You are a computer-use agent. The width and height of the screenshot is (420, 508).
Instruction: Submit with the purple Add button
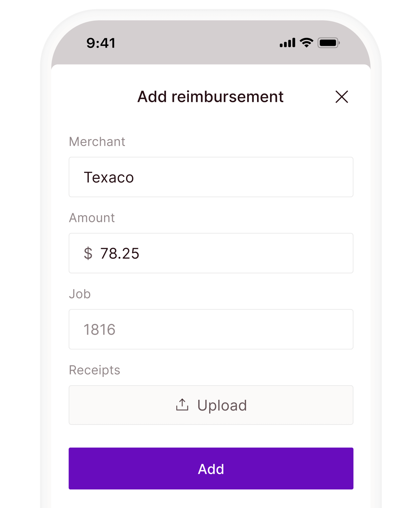tap(211, 468)
